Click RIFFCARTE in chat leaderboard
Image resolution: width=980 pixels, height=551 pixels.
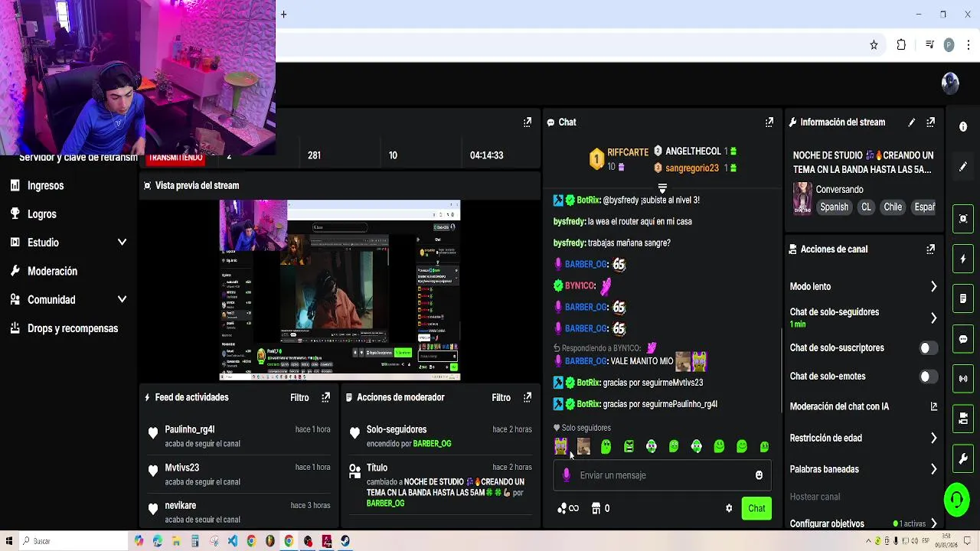(628, 152)
